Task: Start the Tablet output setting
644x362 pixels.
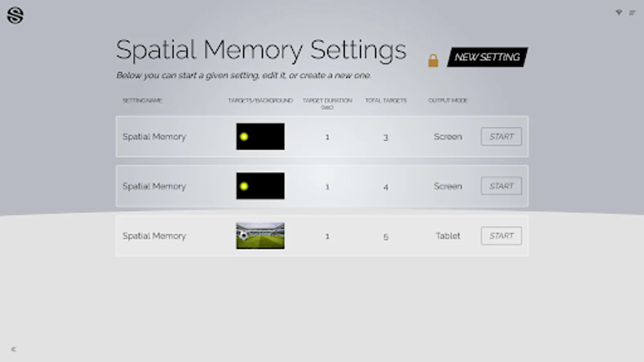Action: [502, 236]
